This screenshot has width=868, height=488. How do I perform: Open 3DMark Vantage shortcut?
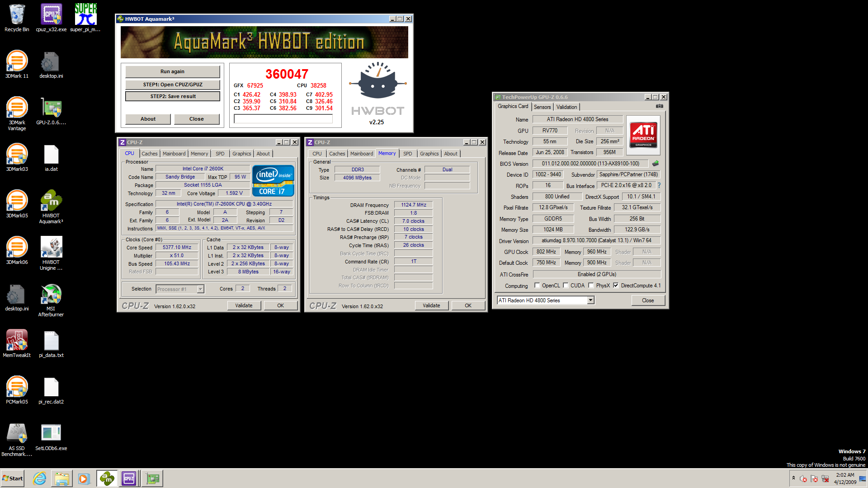17,114
